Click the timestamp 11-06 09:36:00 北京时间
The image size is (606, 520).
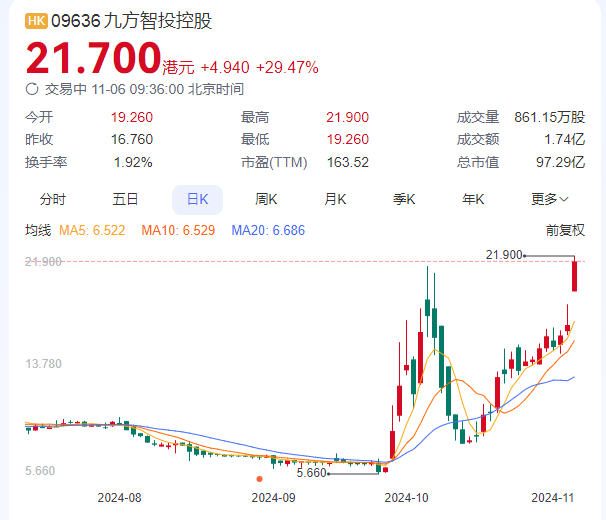coord(168,89)
